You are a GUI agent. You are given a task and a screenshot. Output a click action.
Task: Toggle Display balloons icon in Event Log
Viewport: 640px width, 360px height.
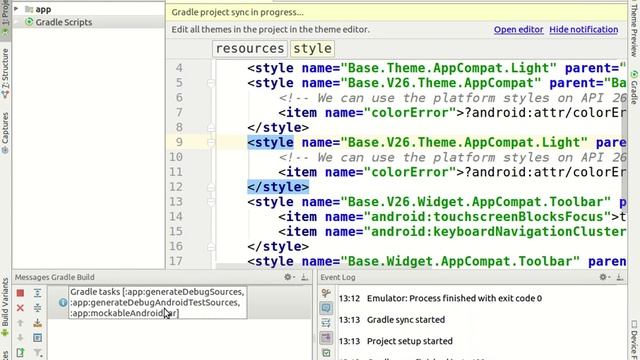pyautogui.click(x=326, y=308)
